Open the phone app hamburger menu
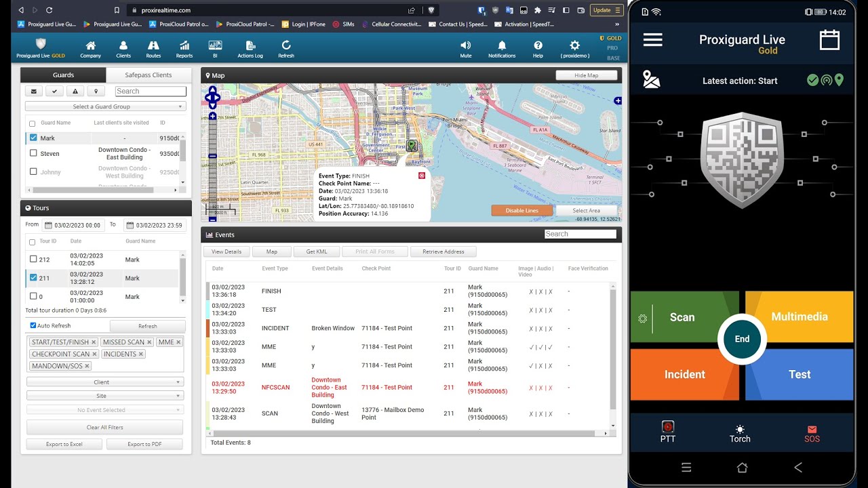 click(653, 40)
